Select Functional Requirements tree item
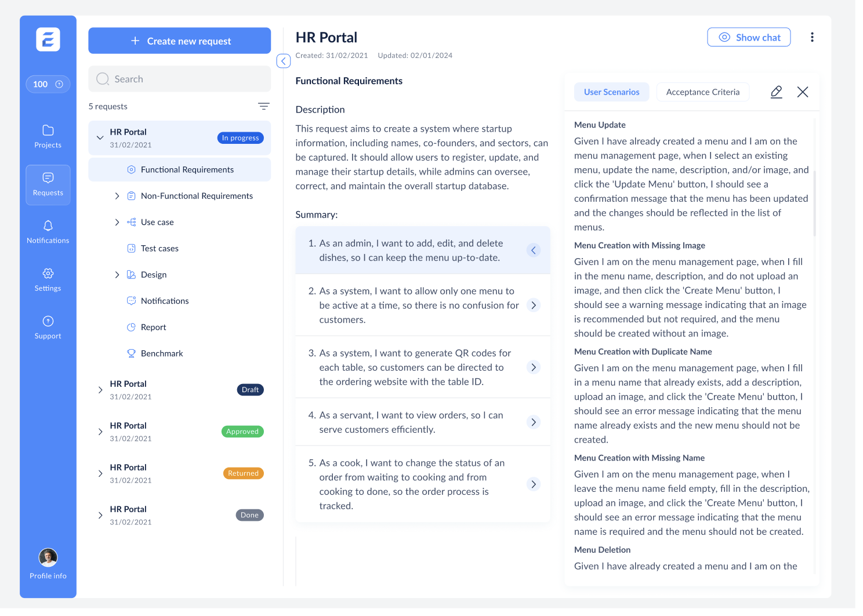The image size is (863, 616). (180, 170)
